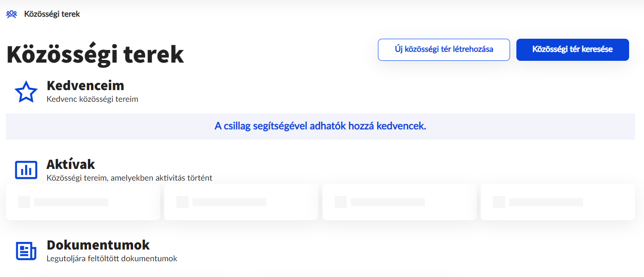Click the newspaper icon beside Dokumentumok

[x=26, y=251]
